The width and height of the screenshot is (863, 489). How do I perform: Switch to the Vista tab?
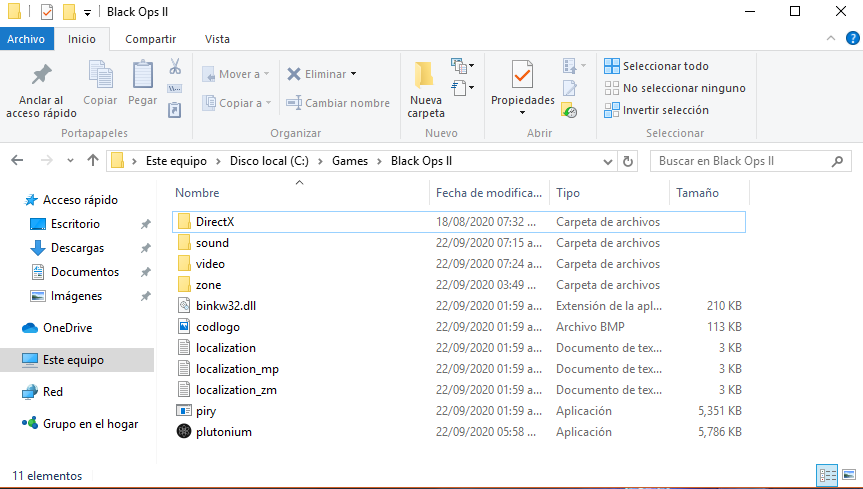pos(217,39)
